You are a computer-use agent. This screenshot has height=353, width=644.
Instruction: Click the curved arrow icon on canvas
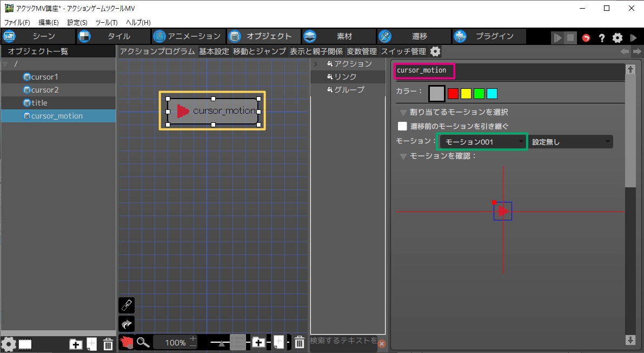126,324
